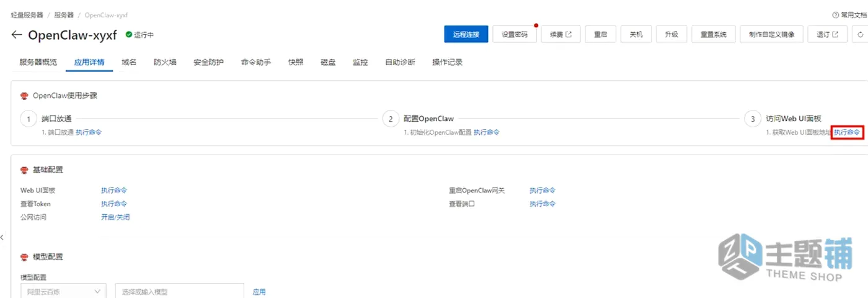Open the 快照 tab
868x298 pixels.
(296, 62)
